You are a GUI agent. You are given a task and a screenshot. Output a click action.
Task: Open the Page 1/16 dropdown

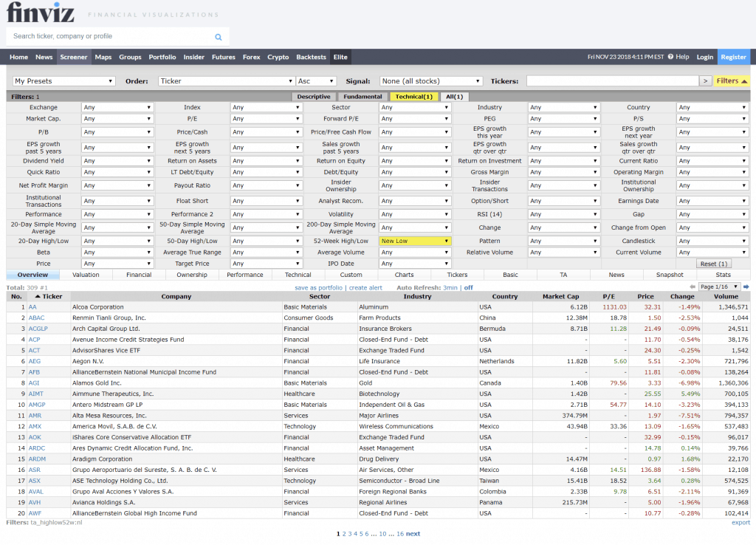pyautogui.click(x=719, y=287)
